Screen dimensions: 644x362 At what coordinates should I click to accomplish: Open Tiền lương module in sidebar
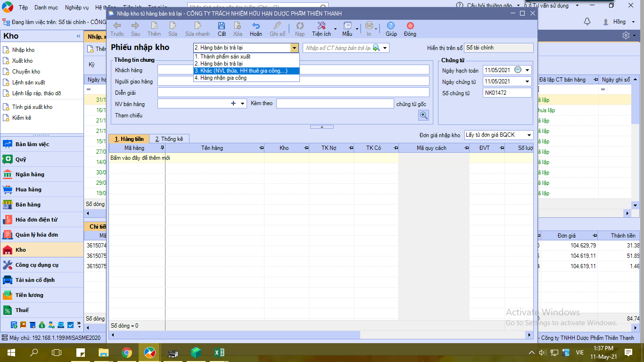[x=42, y=295]
